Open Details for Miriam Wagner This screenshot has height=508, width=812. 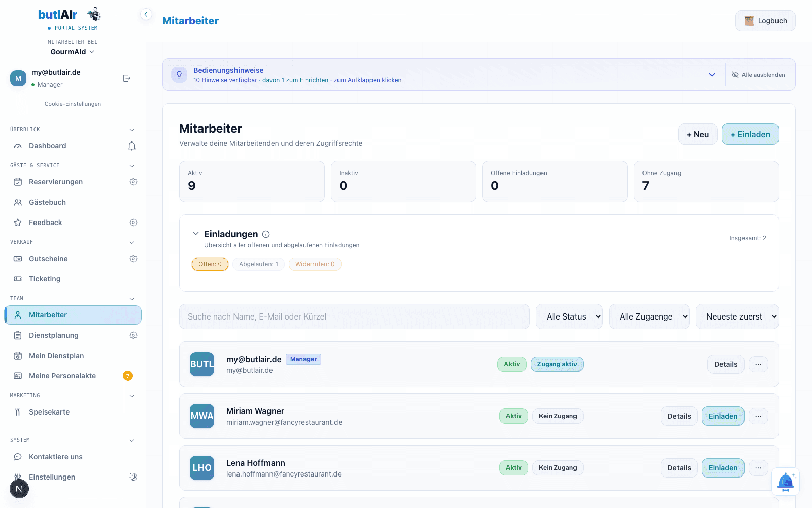tap(679, 416)
